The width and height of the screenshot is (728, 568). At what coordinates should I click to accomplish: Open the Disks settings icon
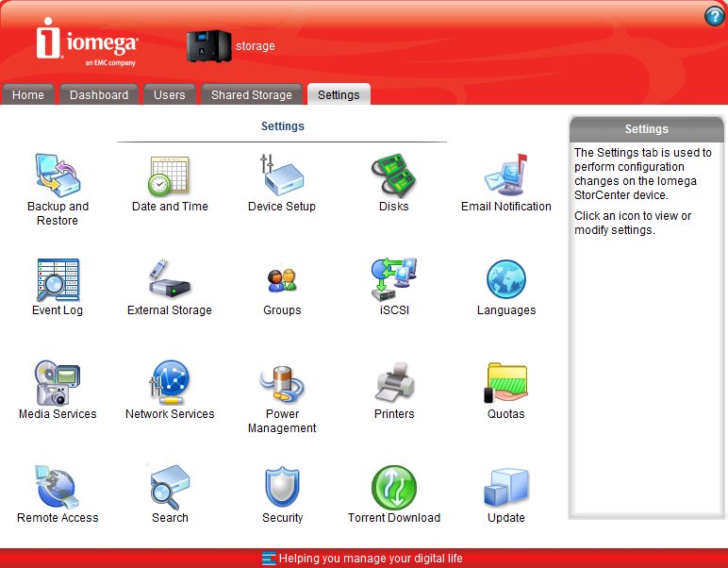(394, 175)
